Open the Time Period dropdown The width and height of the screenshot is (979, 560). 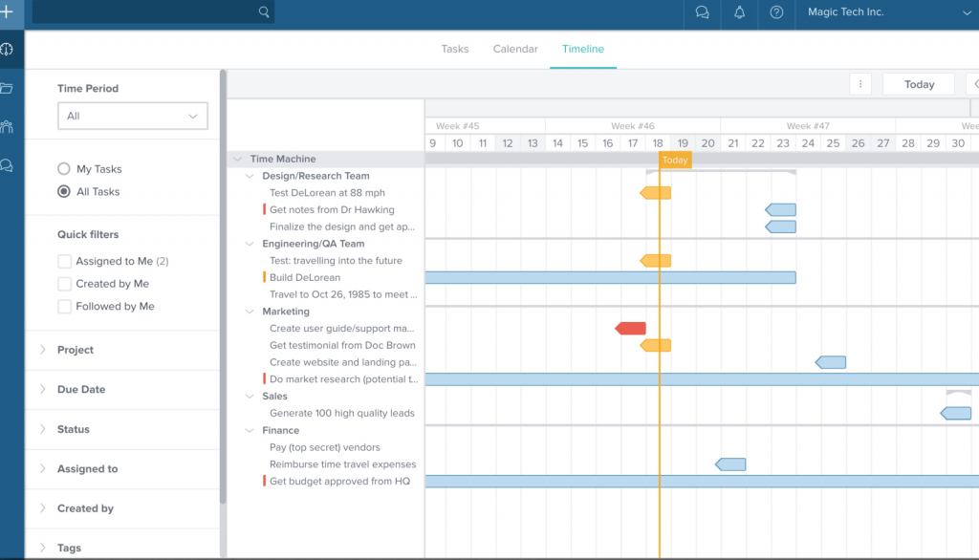[x=132, y=116]
